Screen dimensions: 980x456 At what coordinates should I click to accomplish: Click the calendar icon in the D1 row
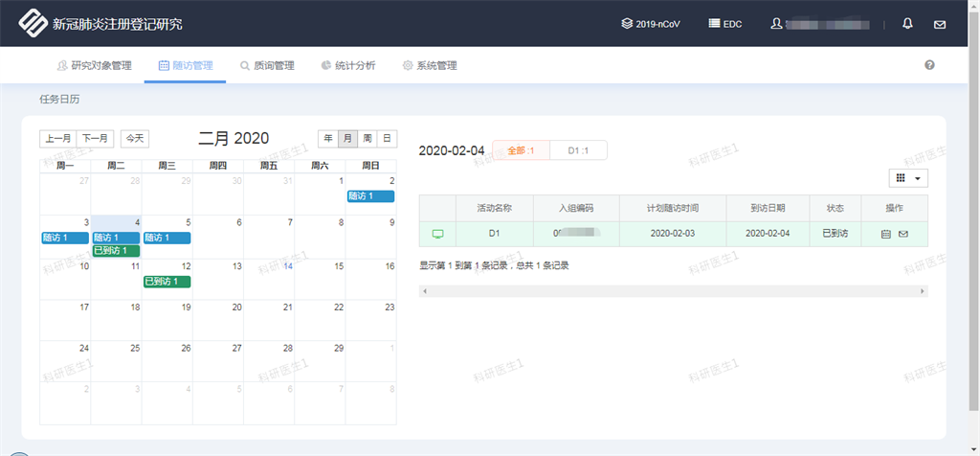tap(885, 234)
